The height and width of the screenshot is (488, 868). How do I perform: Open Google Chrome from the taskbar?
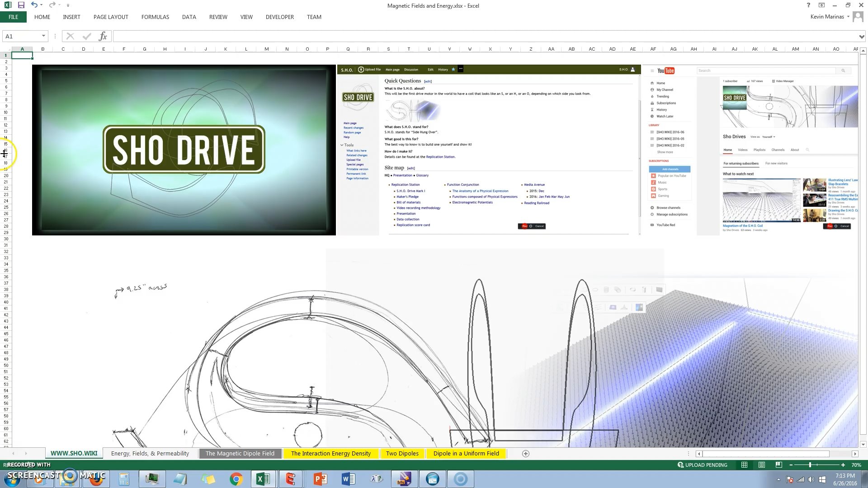coord(236,479)
